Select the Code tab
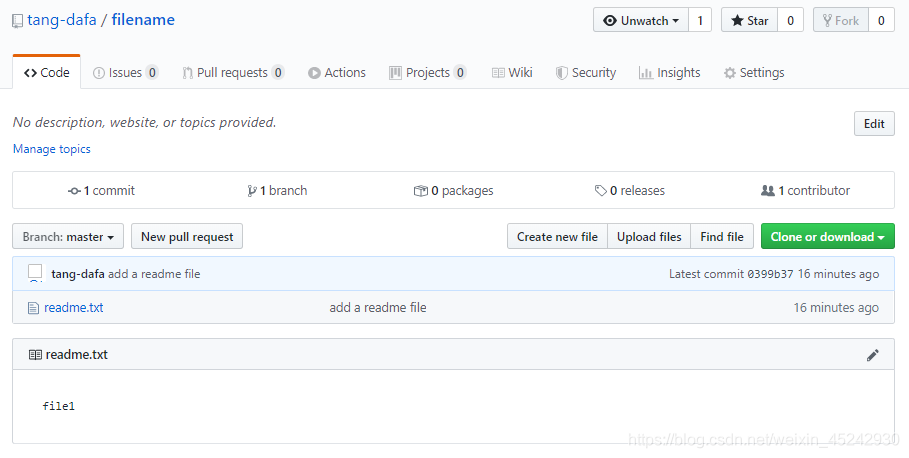This screenshot has height=458, width=909. 47,72
